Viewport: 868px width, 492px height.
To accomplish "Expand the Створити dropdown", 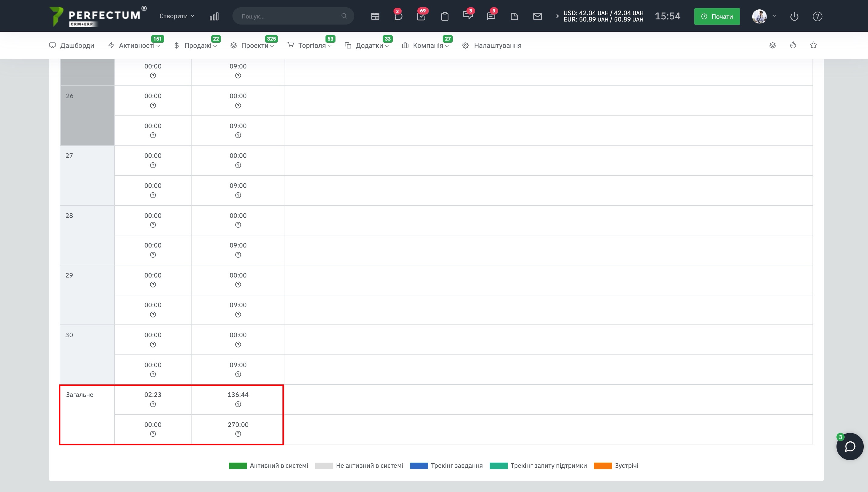I will pos(177,16).
